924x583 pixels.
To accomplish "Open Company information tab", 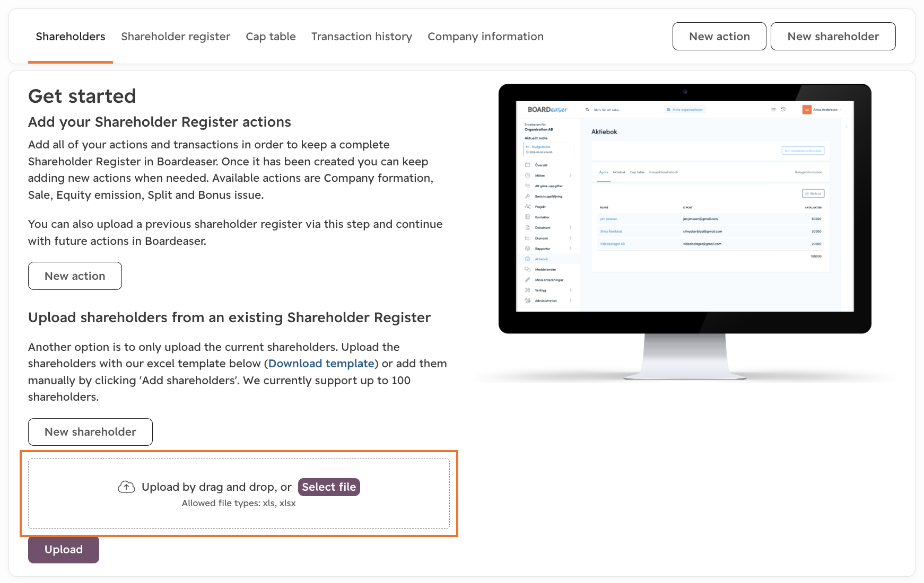I will click(485, 37).
